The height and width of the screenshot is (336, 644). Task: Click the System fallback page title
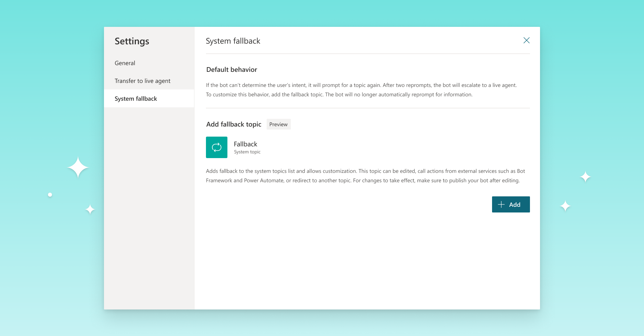233,41
